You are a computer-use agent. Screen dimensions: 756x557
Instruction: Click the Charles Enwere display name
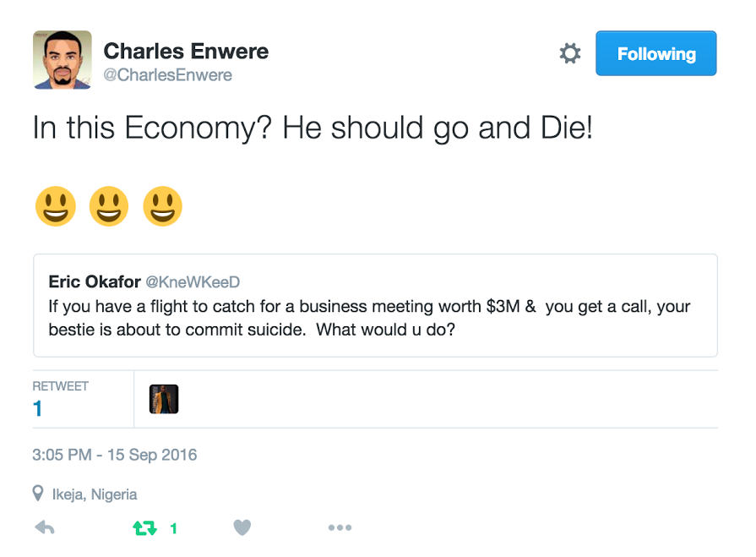point(186,51)
